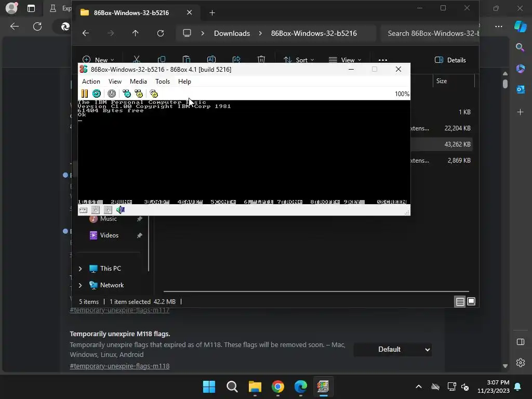Click the 100% speed indicator in 86Box

pyautogui.click(x=402, y=94)
